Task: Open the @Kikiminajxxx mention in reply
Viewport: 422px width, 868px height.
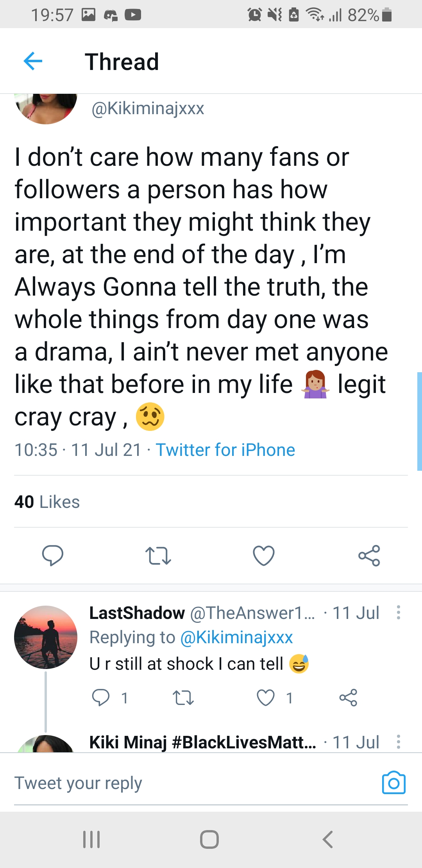Action: (236, 637)
